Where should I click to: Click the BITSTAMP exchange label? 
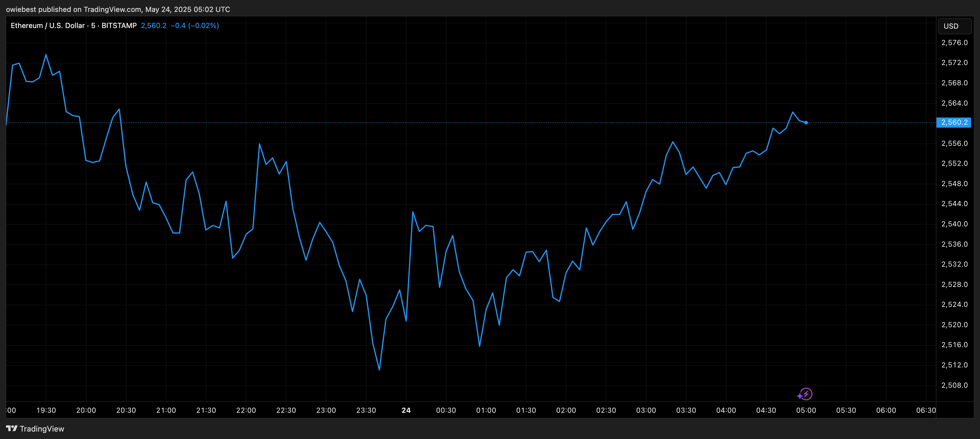[x=118, y=25]
